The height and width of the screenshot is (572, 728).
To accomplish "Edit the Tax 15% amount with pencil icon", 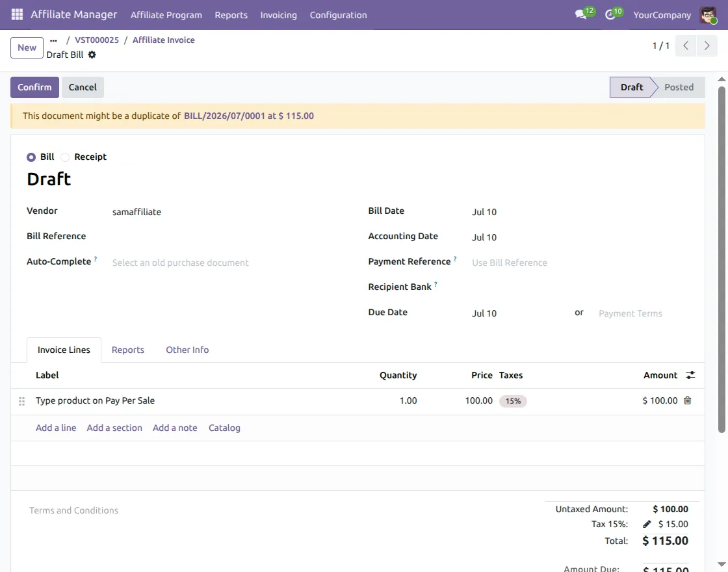I will point(647,524).
